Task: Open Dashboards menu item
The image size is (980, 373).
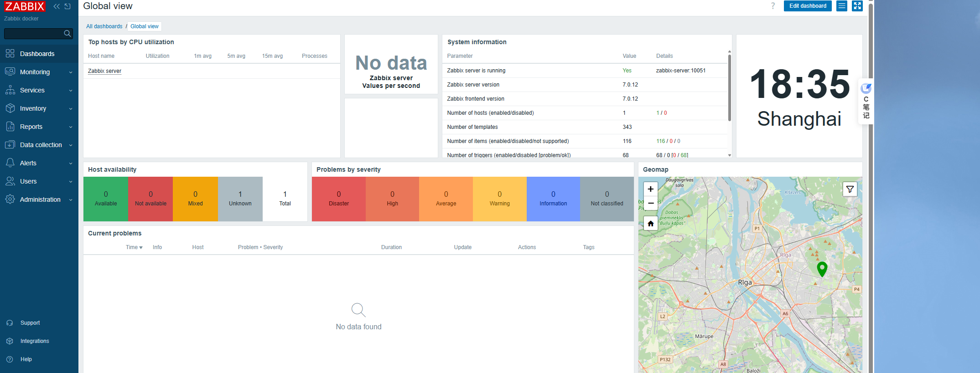Action: click(39, 54)
